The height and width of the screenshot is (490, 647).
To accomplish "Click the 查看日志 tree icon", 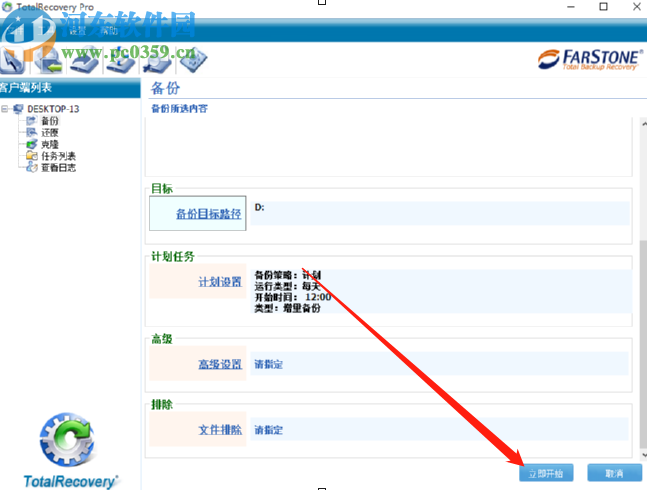I will point(32,167).
